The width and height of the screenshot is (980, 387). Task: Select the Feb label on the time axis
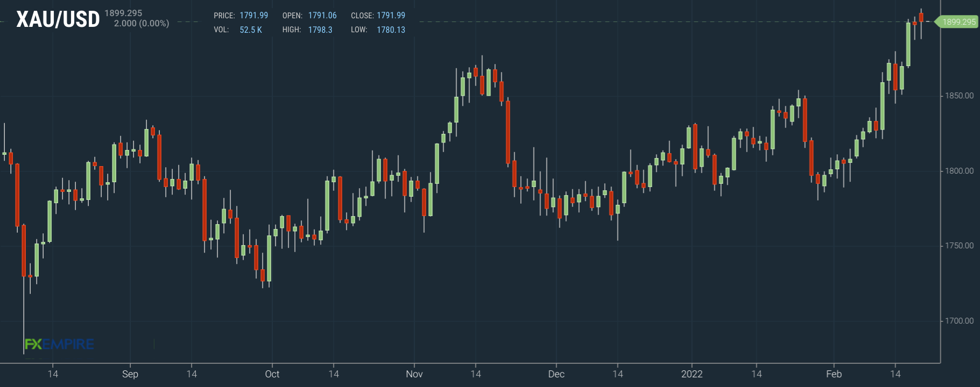tap(834, 374)
